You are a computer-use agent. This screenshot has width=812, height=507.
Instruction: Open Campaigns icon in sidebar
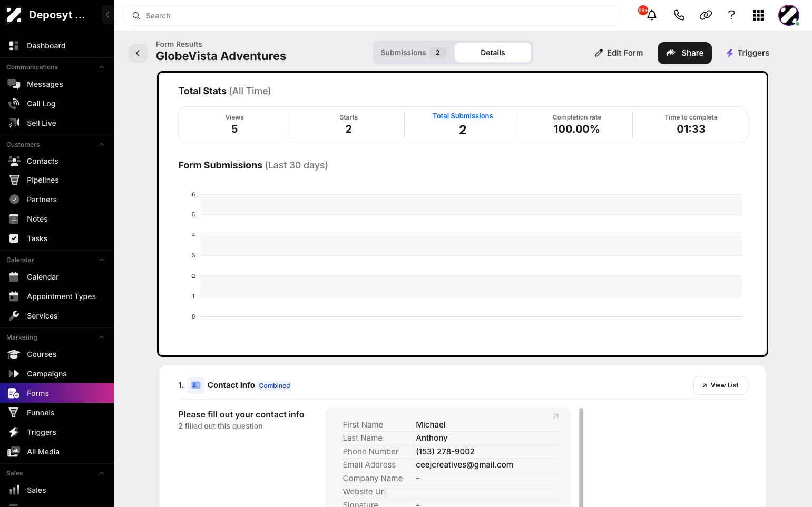[14, 374]
